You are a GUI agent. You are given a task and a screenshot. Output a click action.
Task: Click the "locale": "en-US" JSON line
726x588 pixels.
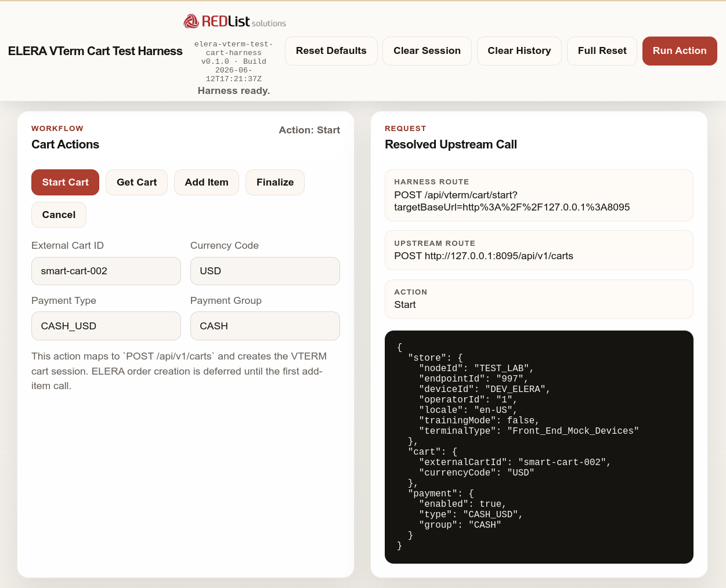(468, 410)
